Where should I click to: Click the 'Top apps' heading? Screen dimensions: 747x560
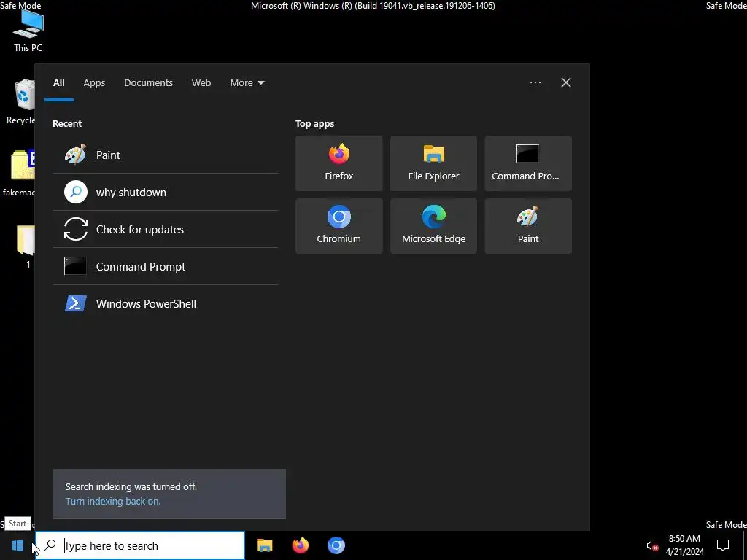(x=314, y=123)
